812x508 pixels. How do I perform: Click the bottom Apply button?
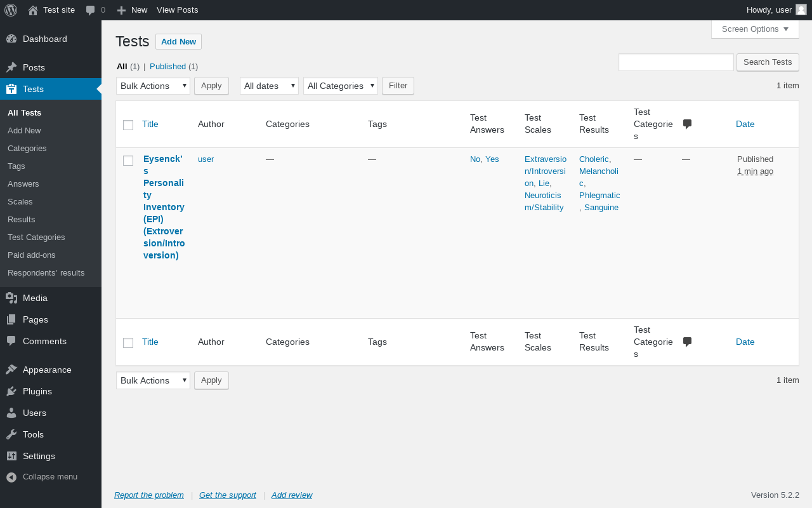click(211, 380)
